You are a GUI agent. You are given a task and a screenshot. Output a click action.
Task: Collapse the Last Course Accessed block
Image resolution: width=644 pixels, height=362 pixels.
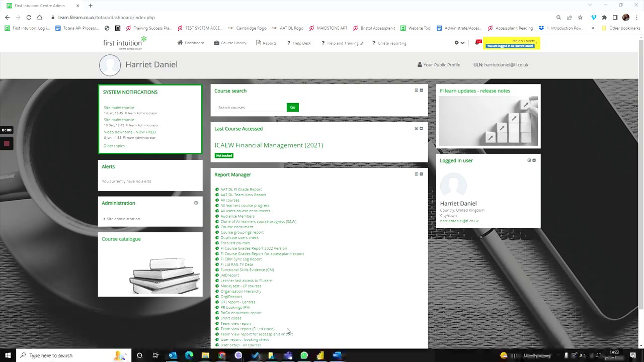(421, 128)
